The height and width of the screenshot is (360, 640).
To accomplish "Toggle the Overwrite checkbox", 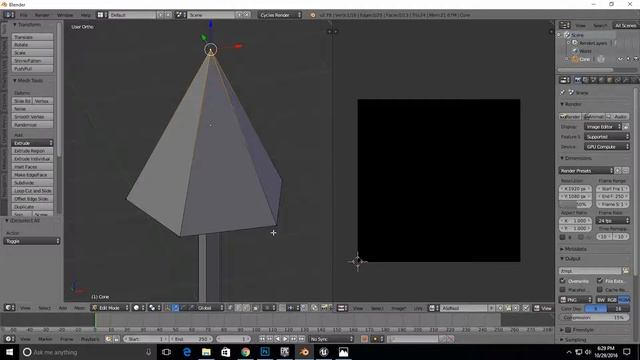I will tap(562, 281).
